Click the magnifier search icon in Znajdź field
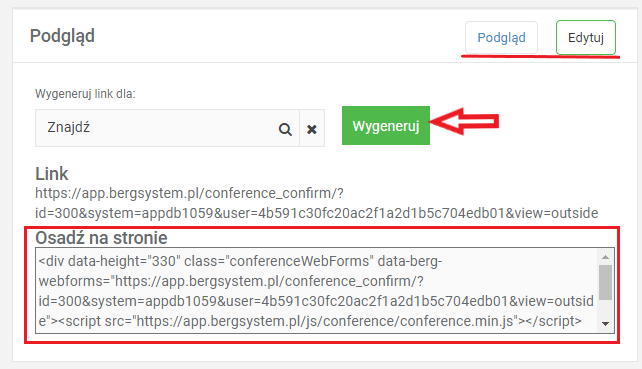642x369 pixels. point(285,129)
